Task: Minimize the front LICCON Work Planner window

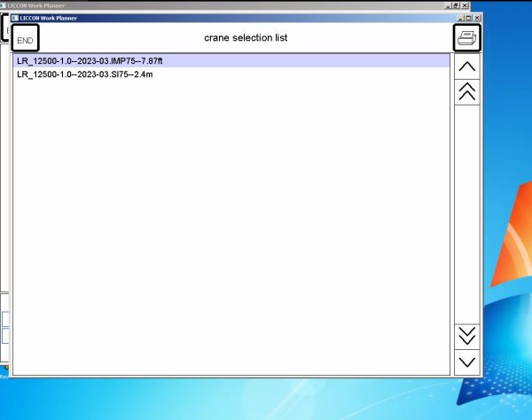Action: (461, 18)
